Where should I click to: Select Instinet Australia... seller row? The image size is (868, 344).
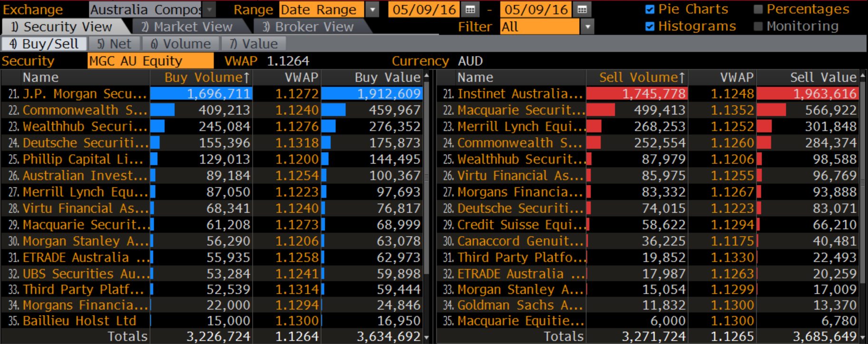point(648,94)
